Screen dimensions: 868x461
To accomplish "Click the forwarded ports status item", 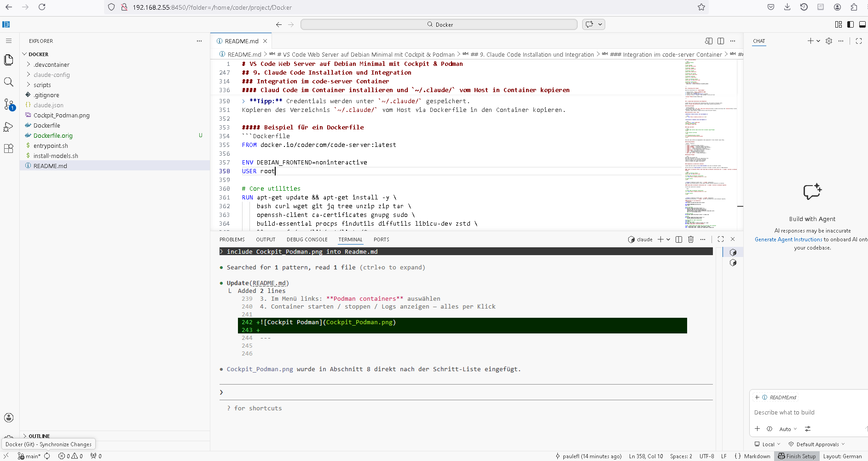I will click(x=96, y=456).
